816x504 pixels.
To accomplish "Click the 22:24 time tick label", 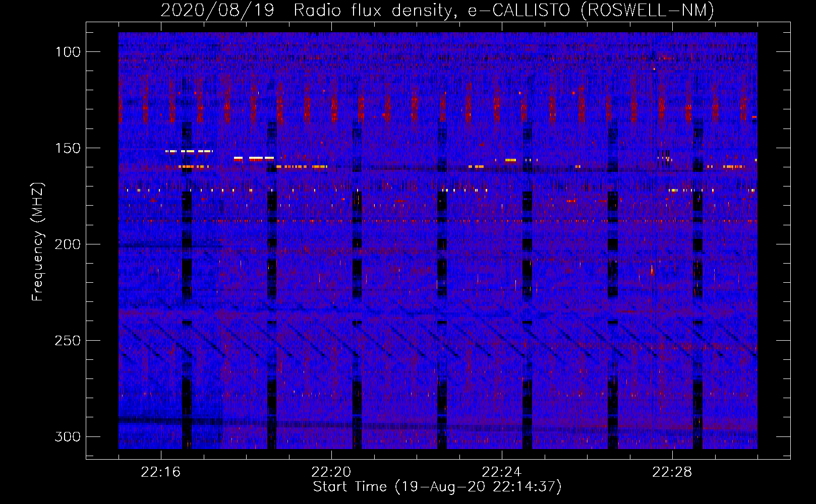I will 502,472.
